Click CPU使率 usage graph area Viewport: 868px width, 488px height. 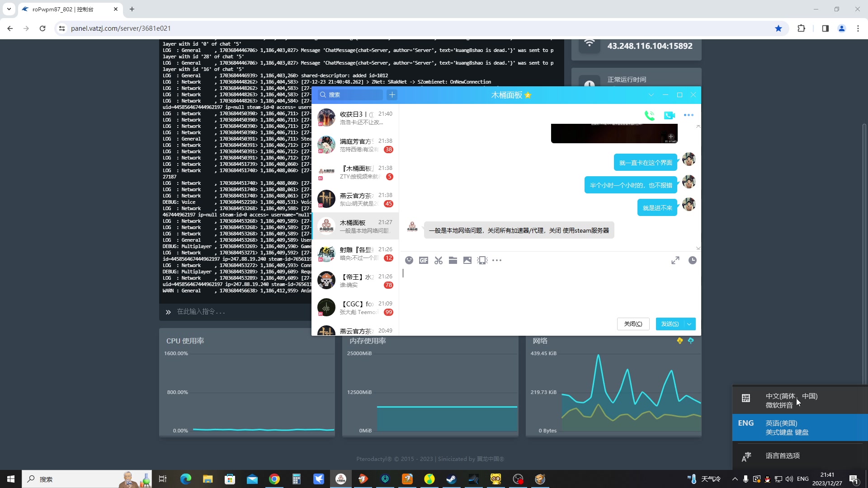click(x=247, y=390)
